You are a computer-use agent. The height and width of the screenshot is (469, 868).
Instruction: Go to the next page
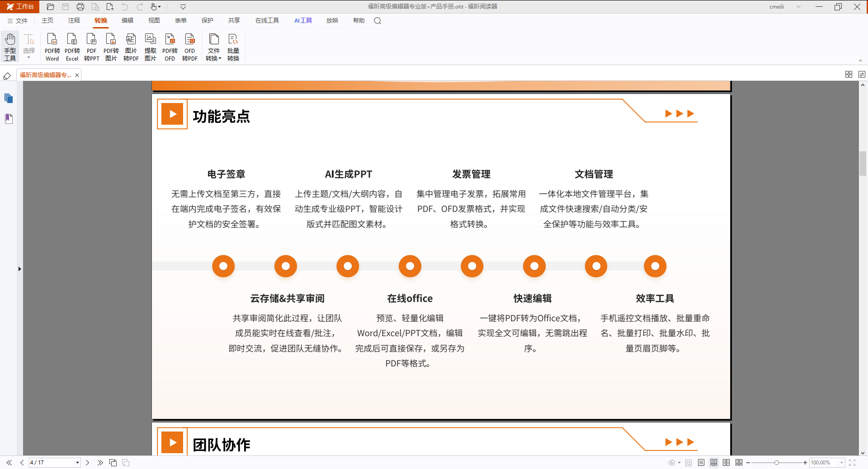[88, 463]
